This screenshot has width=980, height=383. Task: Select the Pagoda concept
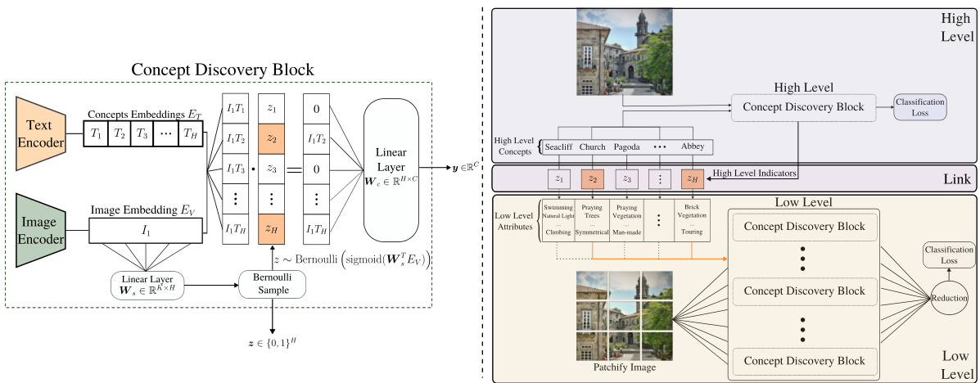[x=627, y=146]
